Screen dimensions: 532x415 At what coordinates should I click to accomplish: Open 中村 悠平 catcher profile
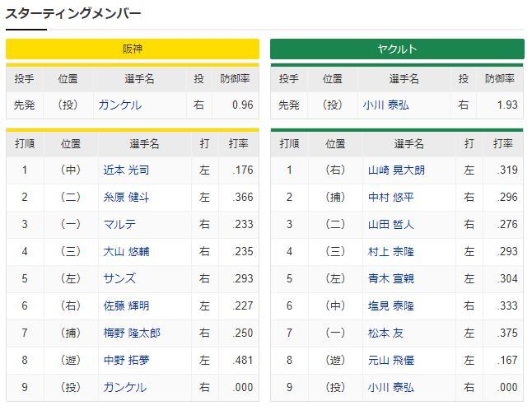[x=391, y=197]
